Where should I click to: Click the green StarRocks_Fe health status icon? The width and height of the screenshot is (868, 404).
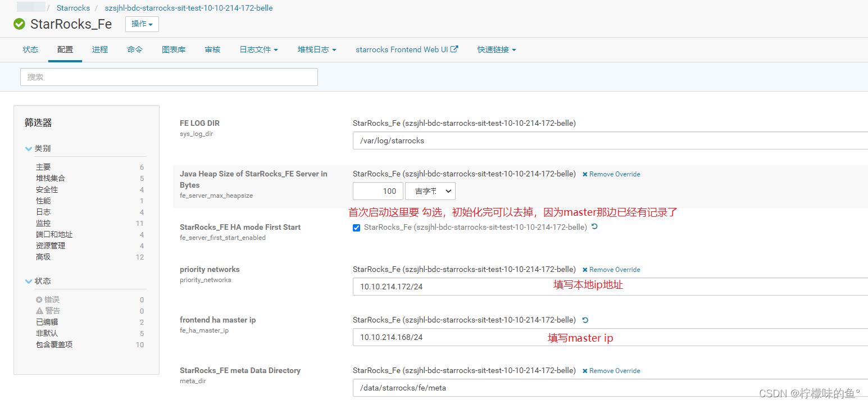click(19, 24)
